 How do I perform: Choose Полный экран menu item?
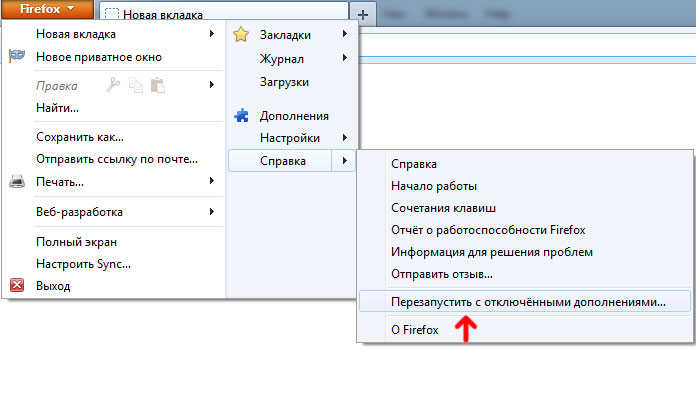76,242
